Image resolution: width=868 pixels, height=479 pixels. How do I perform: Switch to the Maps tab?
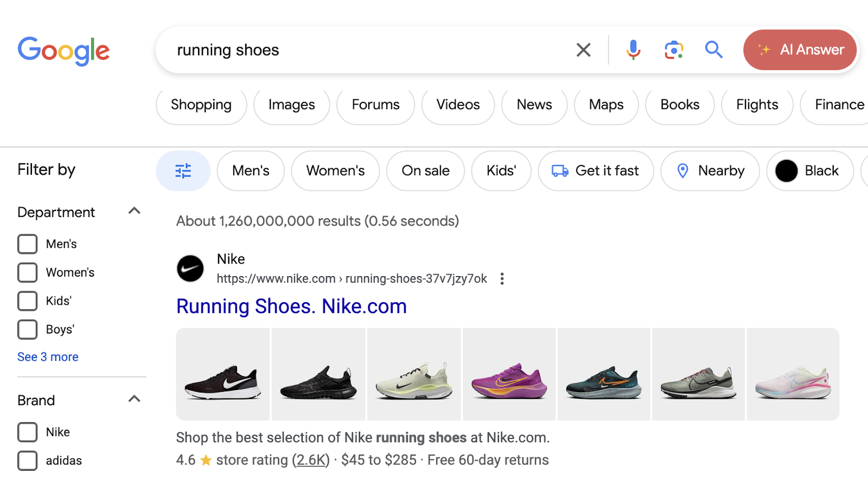click(x=607, y=105)
